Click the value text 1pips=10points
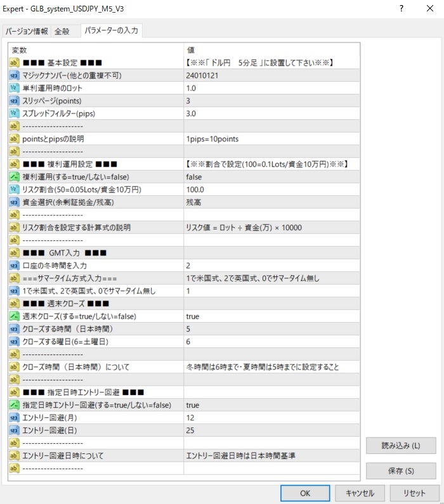This screenshot has width=444, height=504. (x=212, y=139)
